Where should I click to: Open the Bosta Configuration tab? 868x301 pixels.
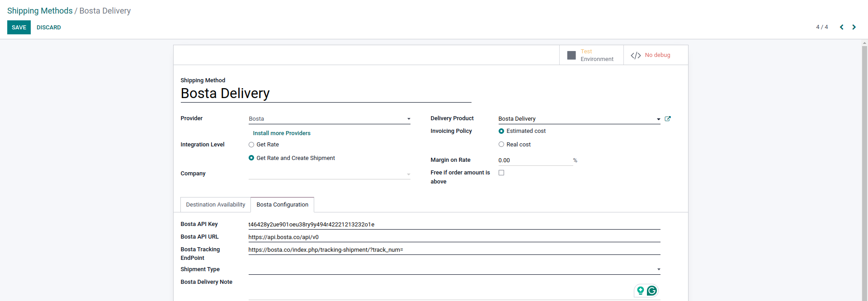pyautogui.click(x=283, y=205)
